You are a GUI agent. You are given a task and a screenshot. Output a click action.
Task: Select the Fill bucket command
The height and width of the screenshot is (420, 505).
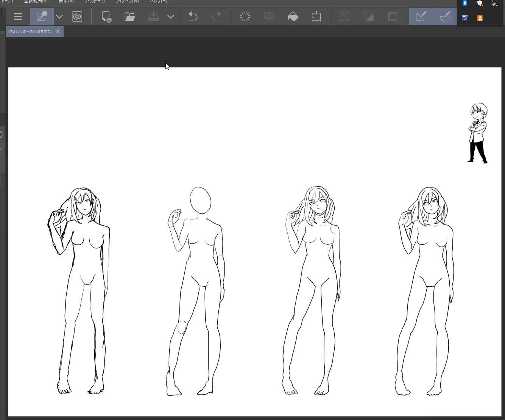(293, 17)
